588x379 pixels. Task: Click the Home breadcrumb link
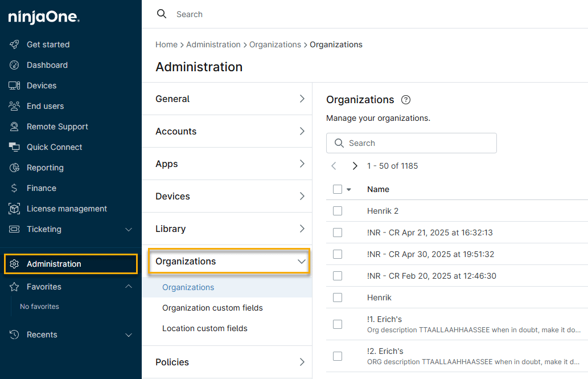pos(166,44)
